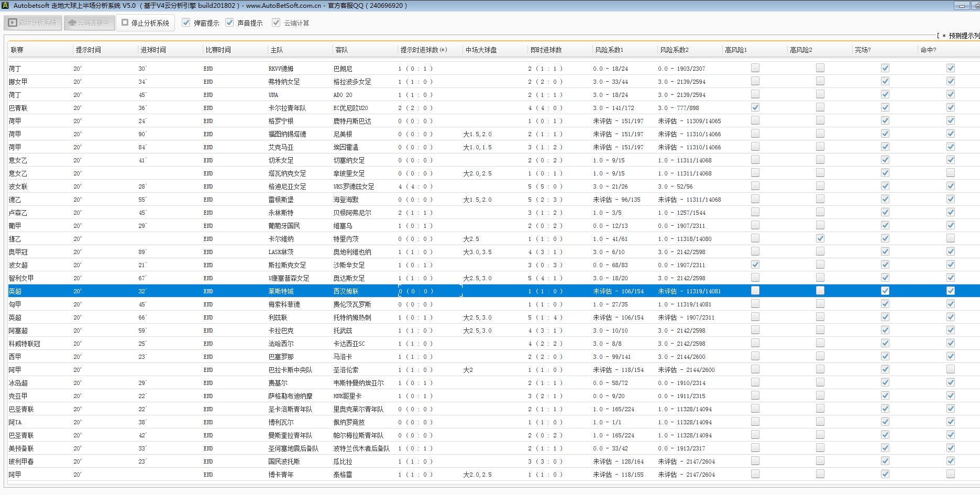Click the cloud icon on 云端连接中
The width and height of the screenshot is (980, 495).
click(72, 23)
